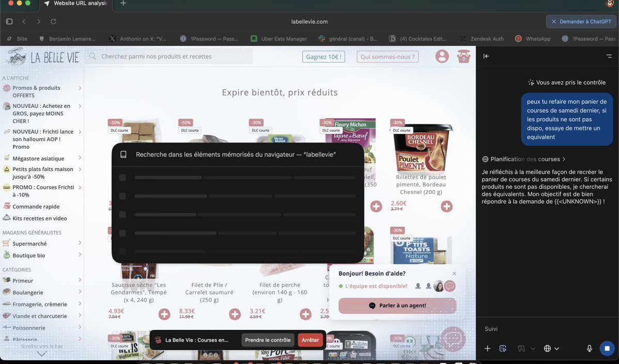This screenshot has width=619, height=364.
Task: Go back with the browser back arrow
Action: point(24,21)
